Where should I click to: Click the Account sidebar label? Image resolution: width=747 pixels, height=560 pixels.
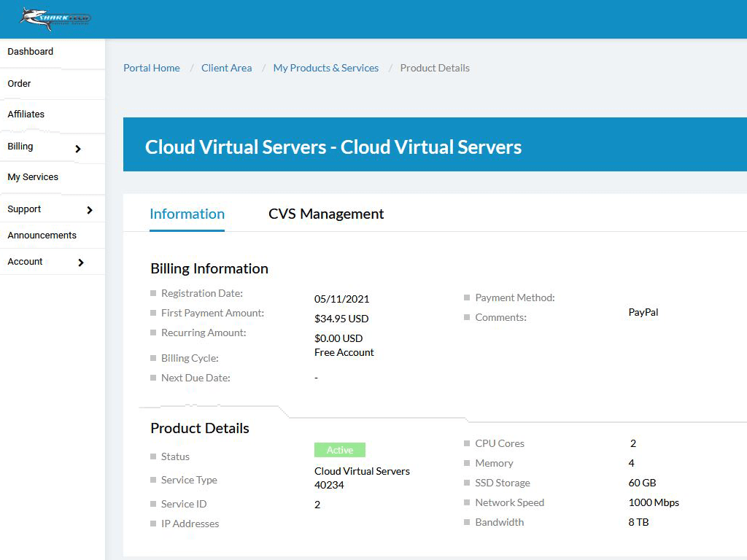tap(25, 262)
